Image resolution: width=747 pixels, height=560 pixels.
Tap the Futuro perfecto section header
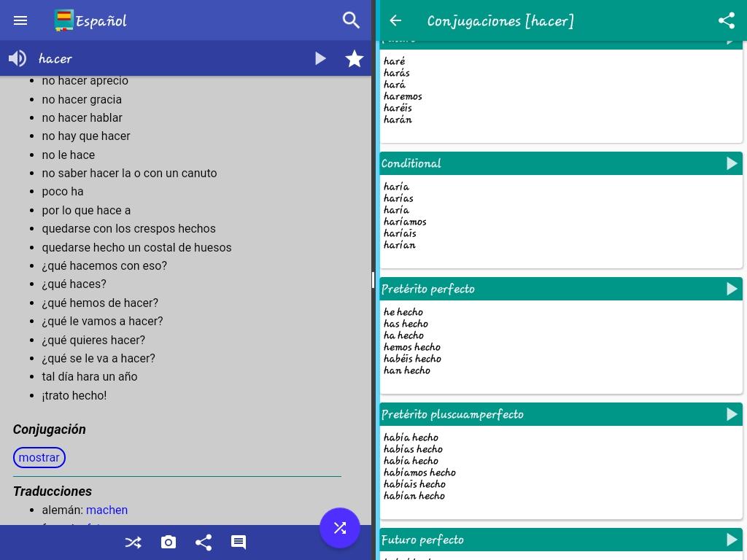click(561, 540)
